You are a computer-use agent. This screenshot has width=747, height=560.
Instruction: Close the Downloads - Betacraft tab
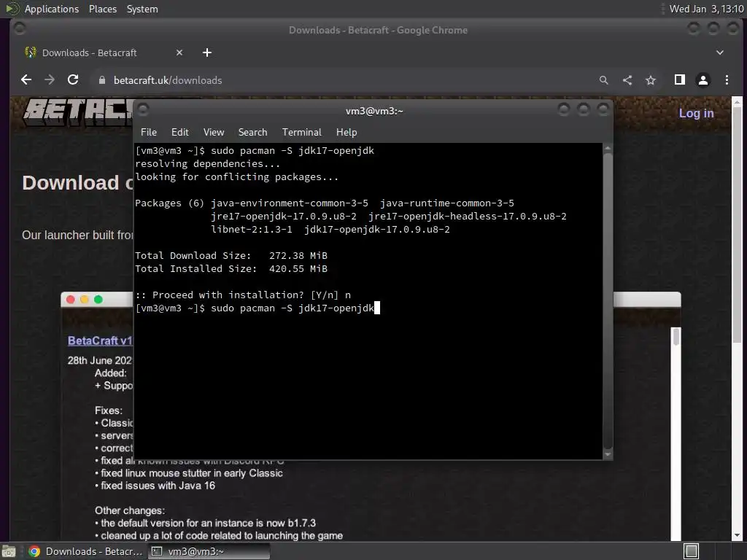click(179, 52)
